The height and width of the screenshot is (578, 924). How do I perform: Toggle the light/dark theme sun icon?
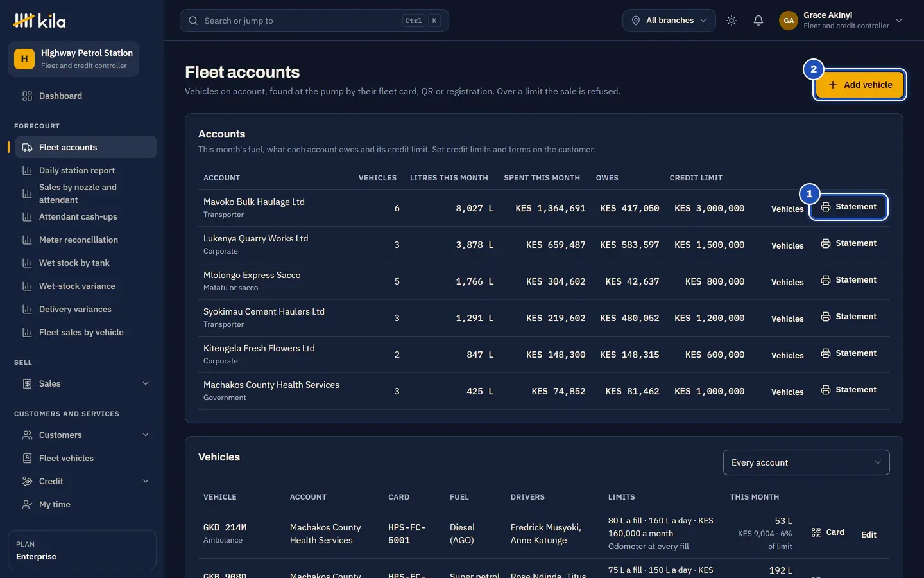(x=732, y=21)
